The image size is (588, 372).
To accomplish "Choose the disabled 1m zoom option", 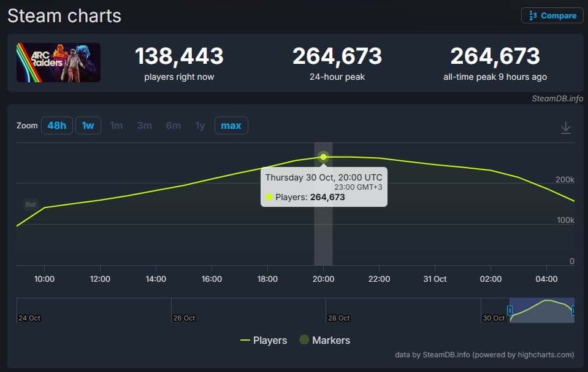I will coord(116,125).
